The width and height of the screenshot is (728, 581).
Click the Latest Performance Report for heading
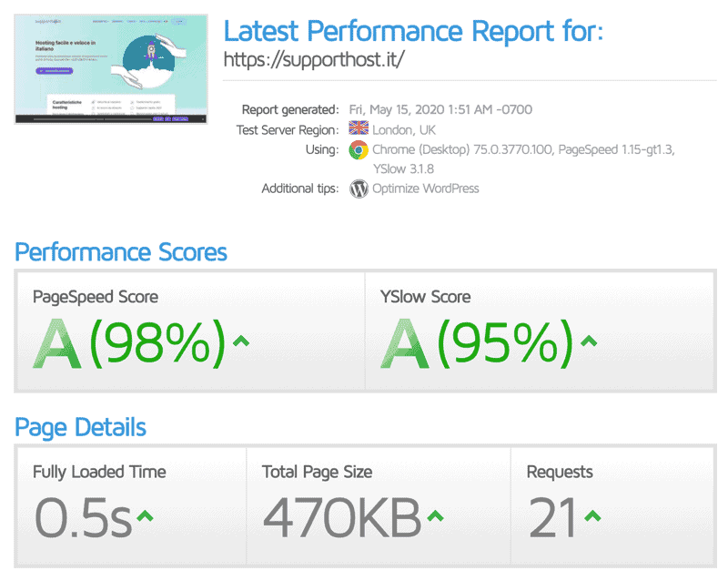point(413,31)
